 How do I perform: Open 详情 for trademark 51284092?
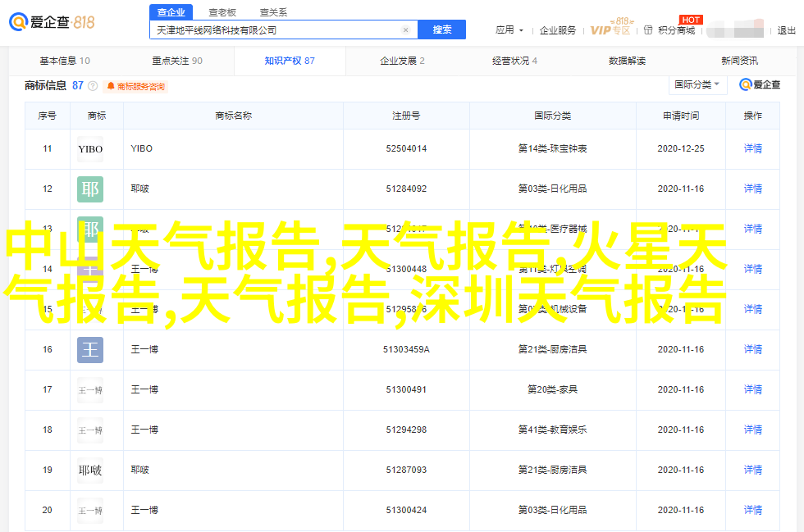753,189
